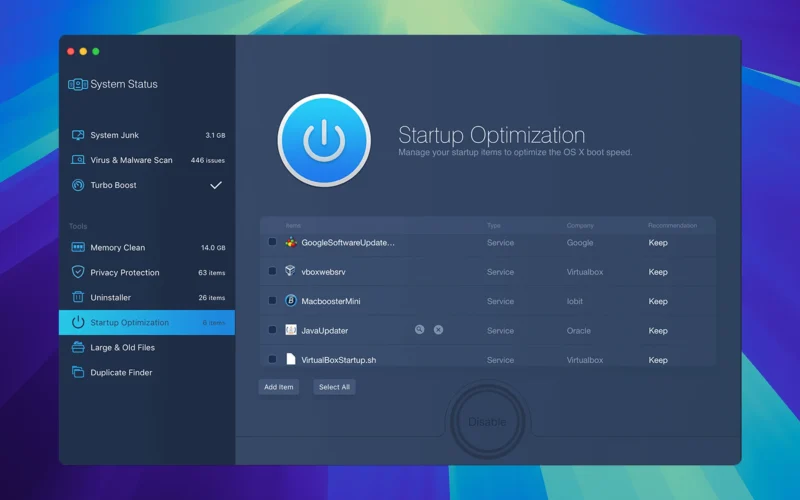The image size is (800, 500).
Task: Open Virus & Malware Scan section
Action: (x=147, y=160)
